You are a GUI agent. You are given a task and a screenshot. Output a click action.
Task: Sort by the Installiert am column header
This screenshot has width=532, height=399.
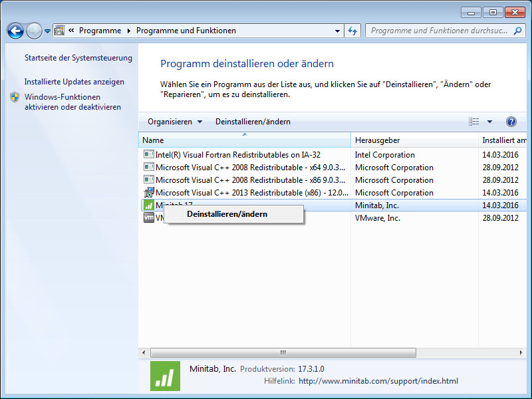(x=503, y=140)
